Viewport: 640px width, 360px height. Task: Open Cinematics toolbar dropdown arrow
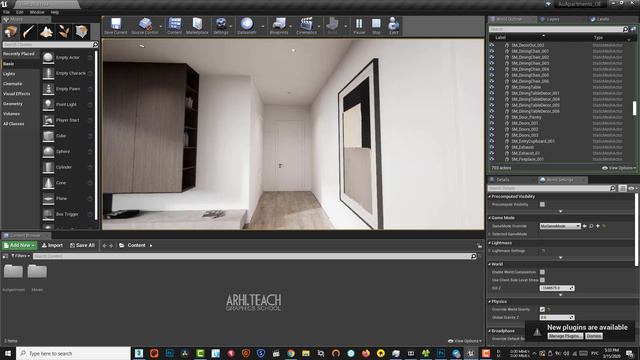(319, 27)
